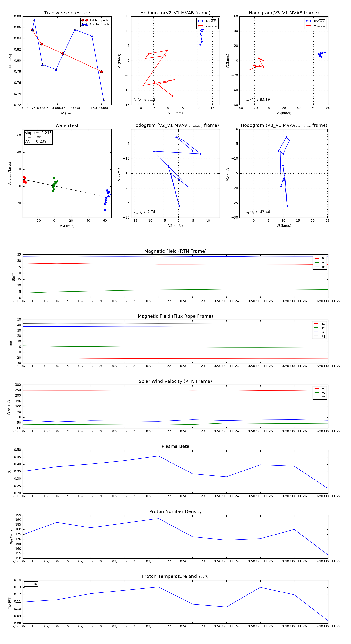Click the |B| legend entry
The width and height of the screenshot is (351, 644).
[320, 336]
